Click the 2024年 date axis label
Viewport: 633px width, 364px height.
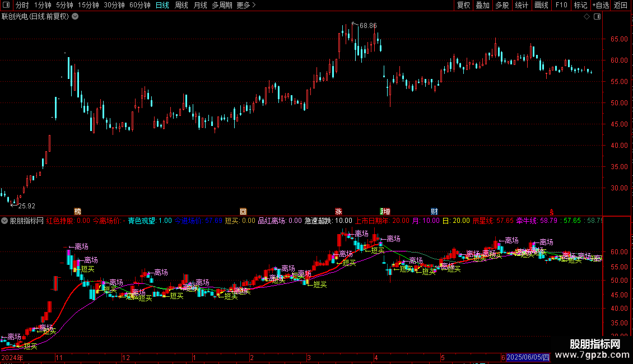(12, 357)
